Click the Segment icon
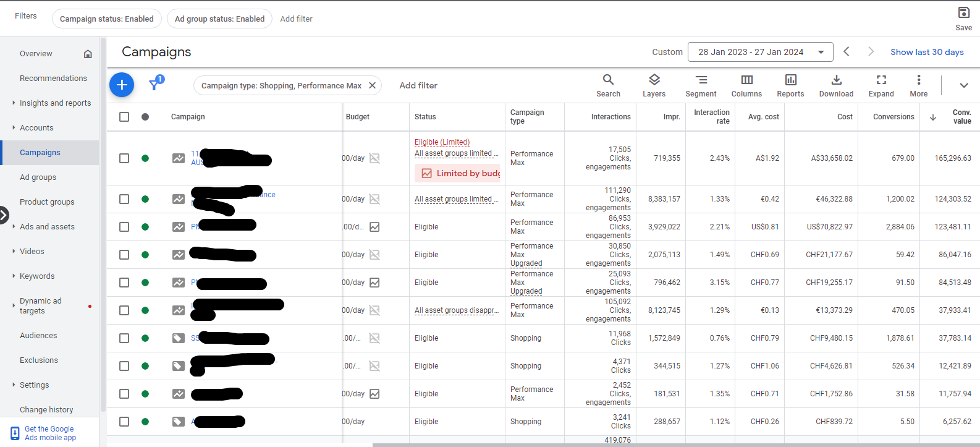980x447 pixels. click(701, 85)
